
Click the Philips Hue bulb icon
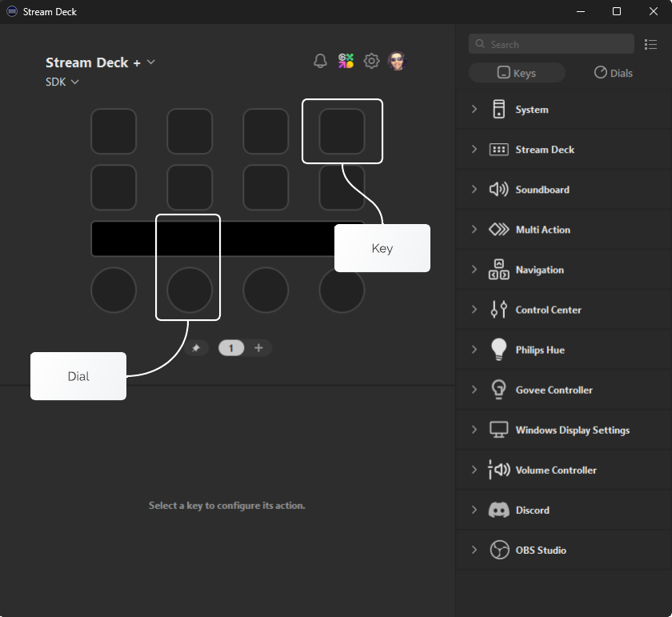click(x=499, y=350)
